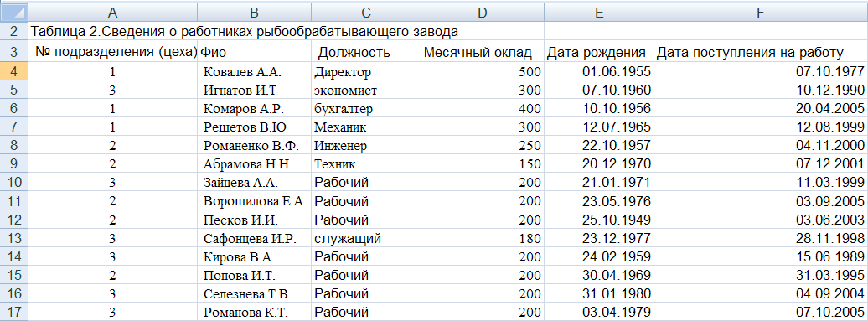Select row 15 header
Screen dimensions: 868x321
(x=13, y=275)
